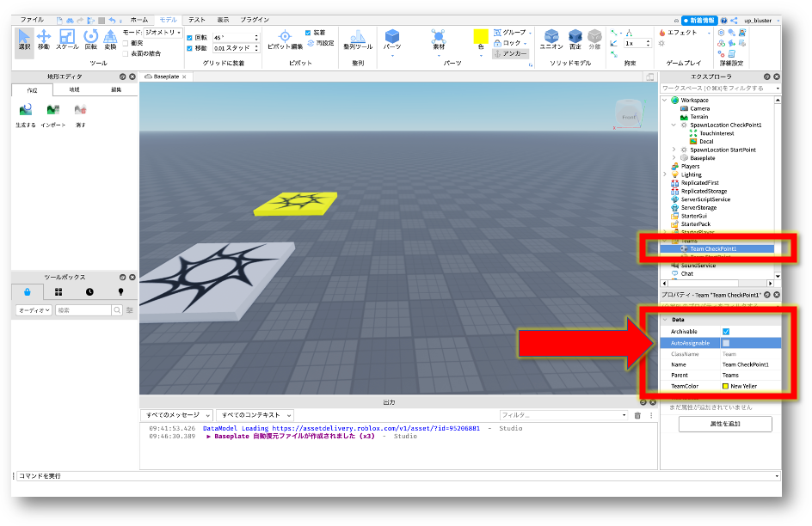812x526 pixels.
Task: Click the Toolbox search magnifier icon
Action: click(x=118, y=310)
